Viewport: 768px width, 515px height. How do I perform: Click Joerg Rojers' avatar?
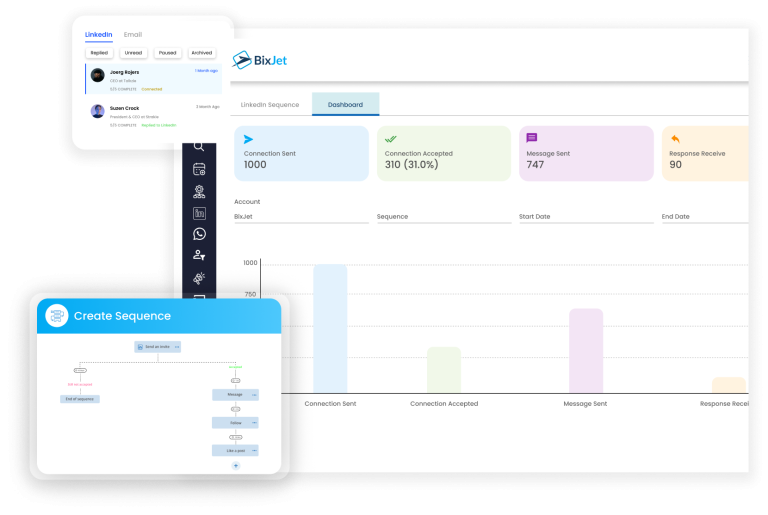[x=97, y=75]
